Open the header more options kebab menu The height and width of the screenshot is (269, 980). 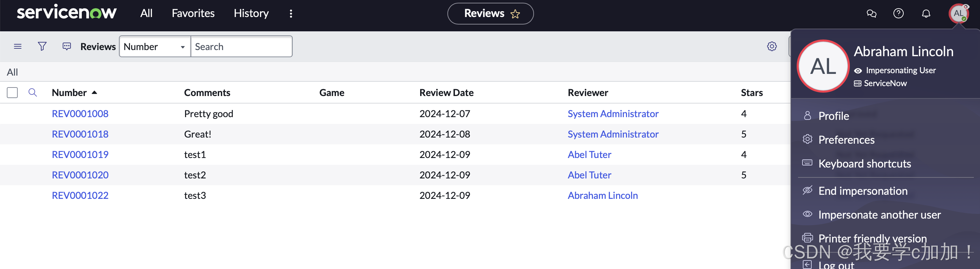[x=291, y=14]
